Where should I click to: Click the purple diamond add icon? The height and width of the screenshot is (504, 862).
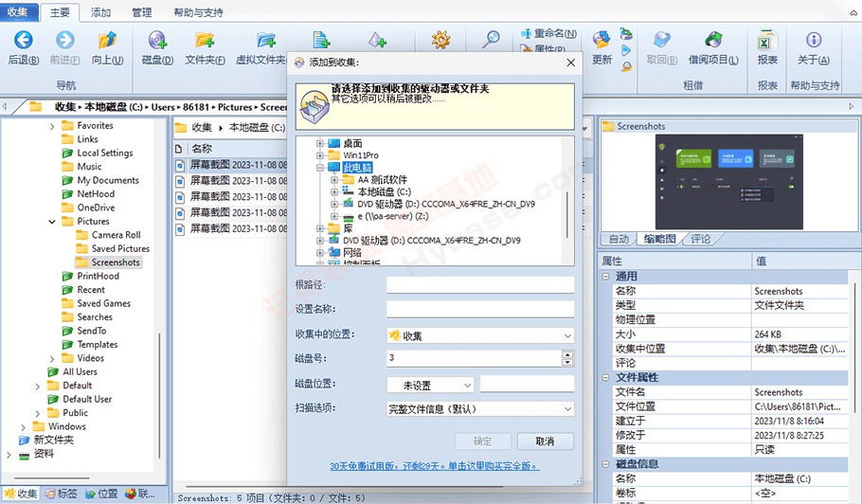point(377,40)
